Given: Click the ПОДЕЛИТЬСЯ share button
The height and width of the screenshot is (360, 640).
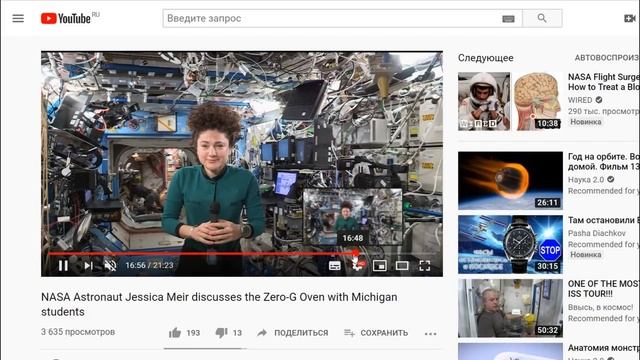Looking at the screenshot, I should pos(293,333).
